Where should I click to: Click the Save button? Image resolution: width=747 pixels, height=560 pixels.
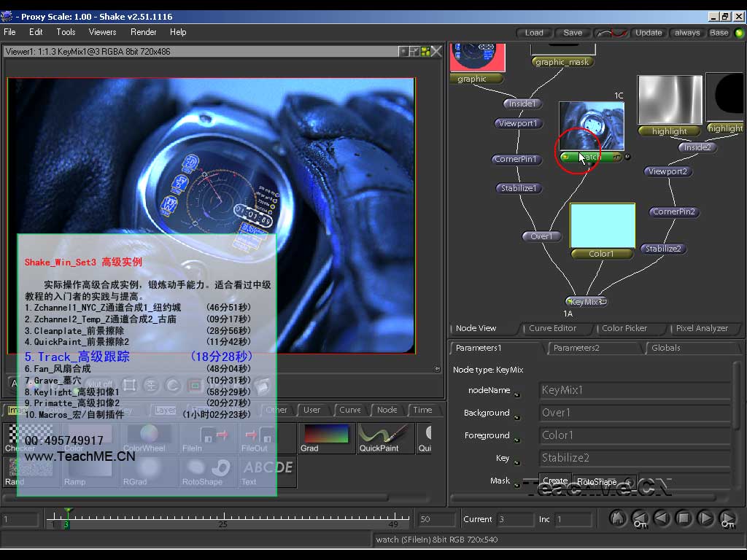pyautogui.click(x=573, y=33)
